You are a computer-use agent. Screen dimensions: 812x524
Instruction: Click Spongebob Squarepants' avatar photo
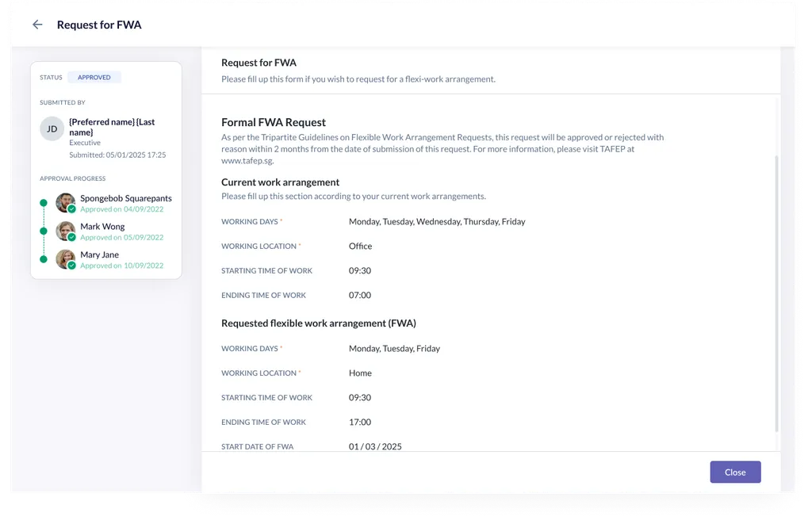click(x=65, y=203)
